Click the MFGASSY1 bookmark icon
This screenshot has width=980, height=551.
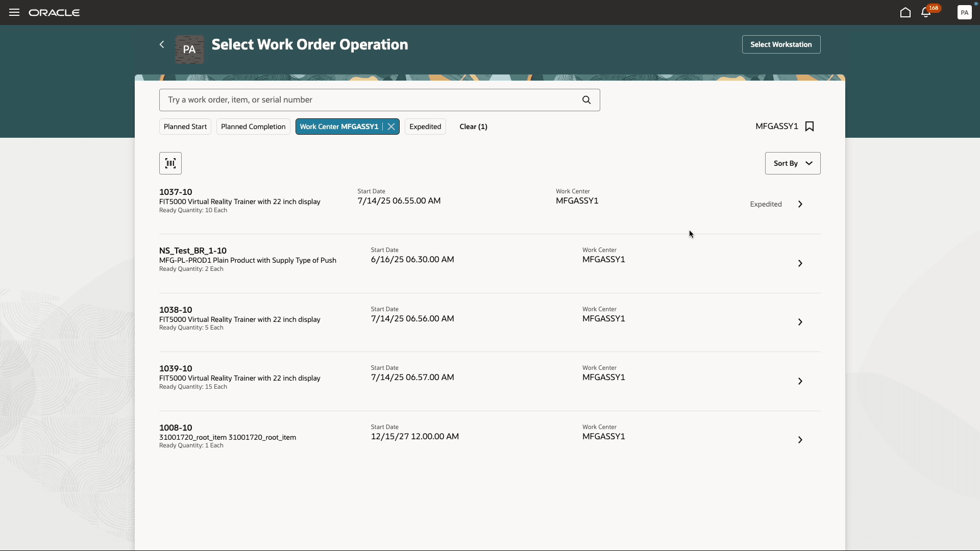(810, 126)
